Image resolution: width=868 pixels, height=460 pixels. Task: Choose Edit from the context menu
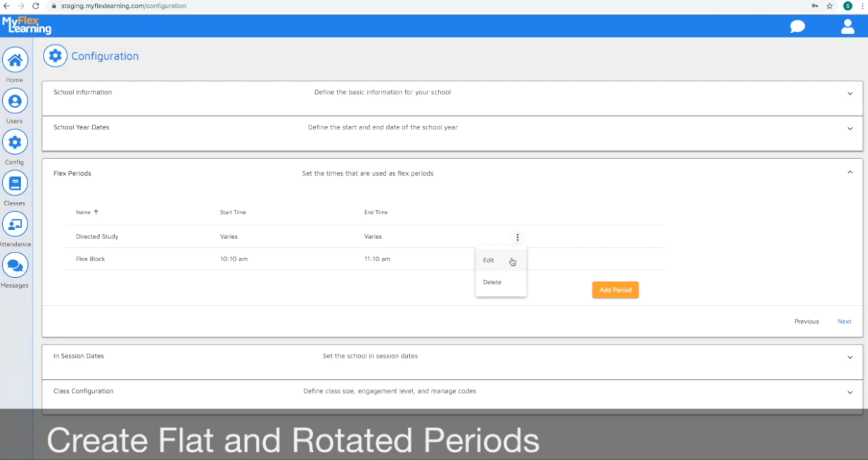point(488,260)
